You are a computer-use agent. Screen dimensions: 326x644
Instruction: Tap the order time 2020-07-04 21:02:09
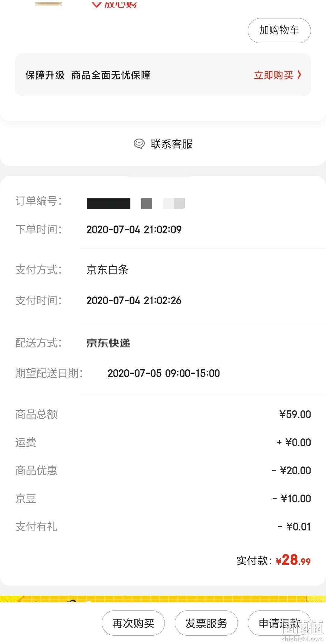(134, 230)
